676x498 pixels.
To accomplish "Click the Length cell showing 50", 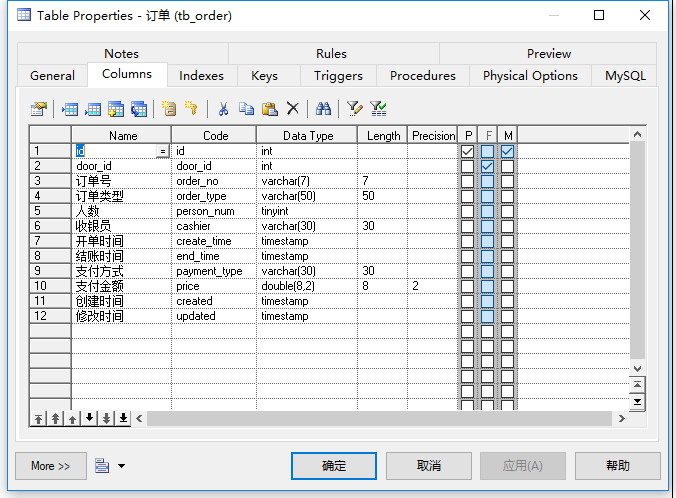I will [x=382, y=196].
